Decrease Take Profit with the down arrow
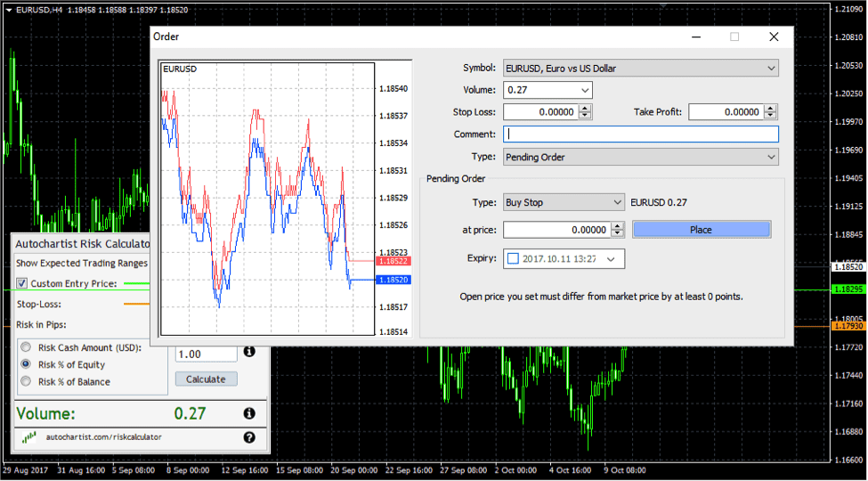The height and width of the screenshot is (481, 868). click(770, 116)
